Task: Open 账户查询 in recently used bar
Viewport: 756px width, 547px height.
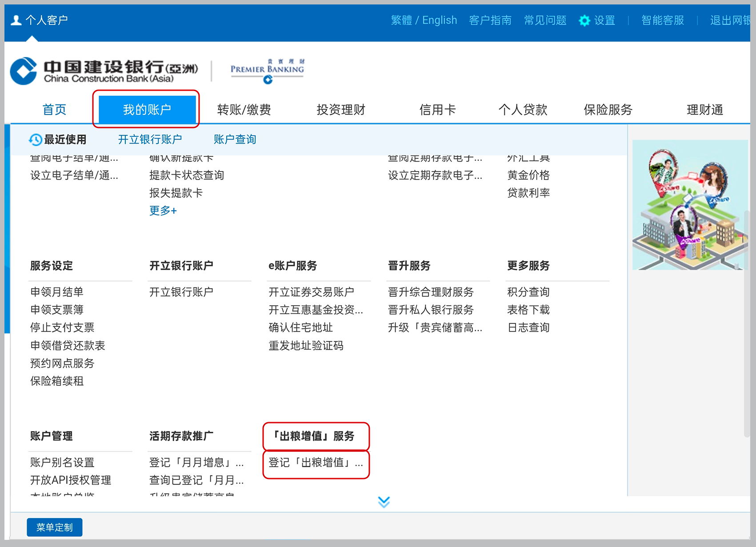Action: 235,140
